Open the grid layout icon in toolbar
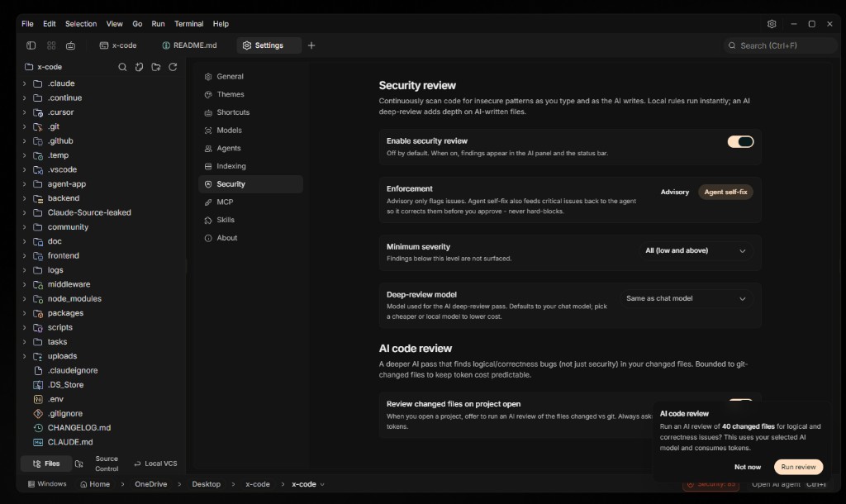846x504 pixels. [x=51, y=45]
